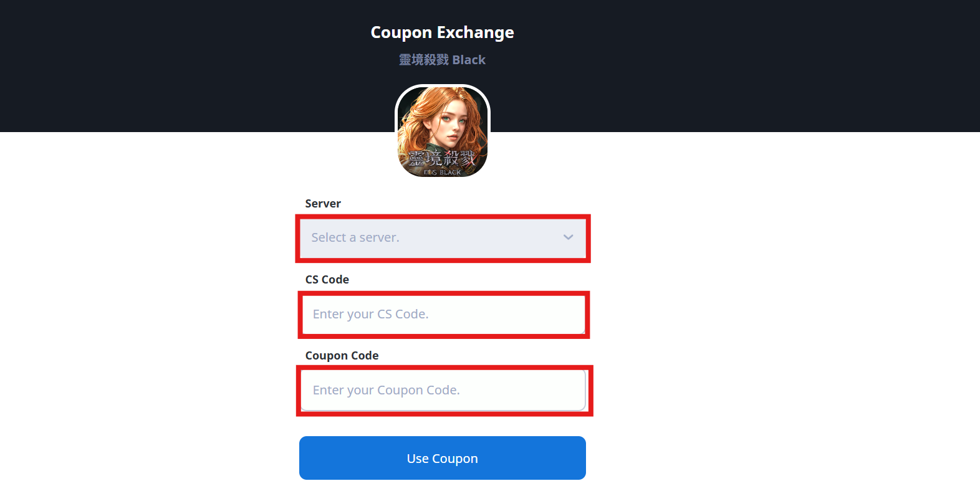Click the game app icon with red-haired character
The height and width of the screenshot is (486, 980).
[443, 131]
